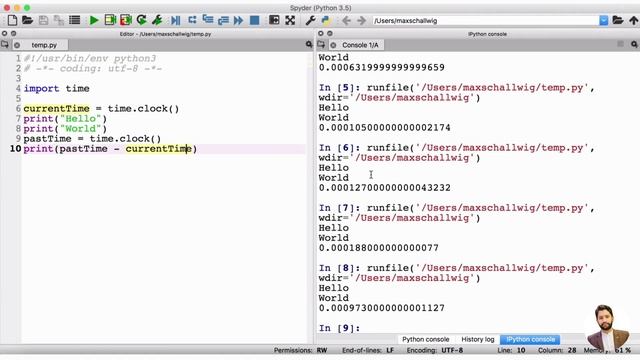Click the In [9] console prompt

pyautogui.click(x=339, y=328)
